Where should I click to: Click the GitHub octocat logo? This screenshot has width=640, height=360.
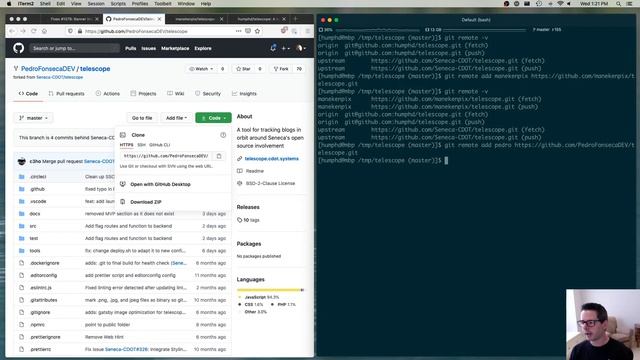click(18, 48)
